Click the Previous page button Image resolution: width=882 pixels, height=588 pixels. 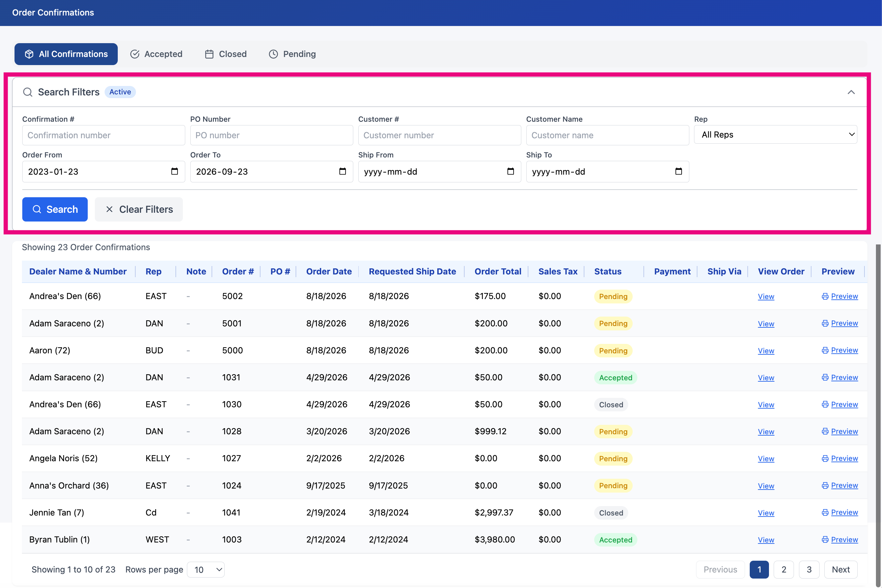(x=720, y=570)
